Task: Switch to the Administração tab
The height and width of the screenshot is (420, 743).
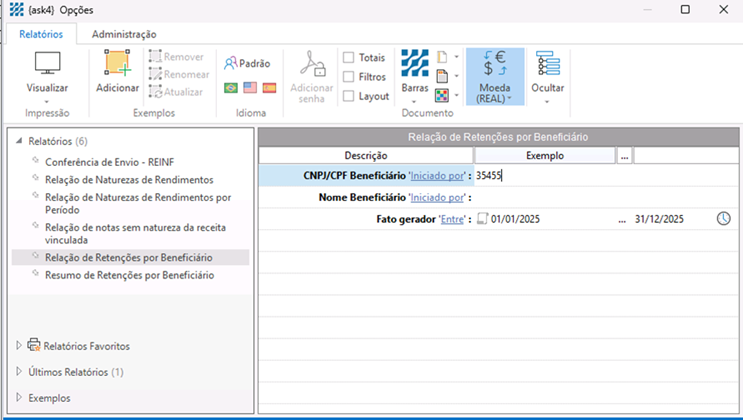Action: (x=124, y=34)
